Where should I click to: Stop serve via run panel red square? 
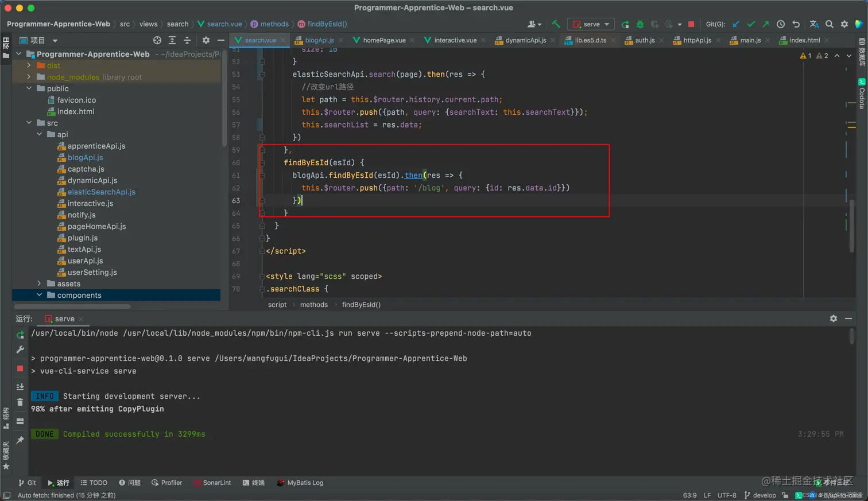tap(20, 368)
